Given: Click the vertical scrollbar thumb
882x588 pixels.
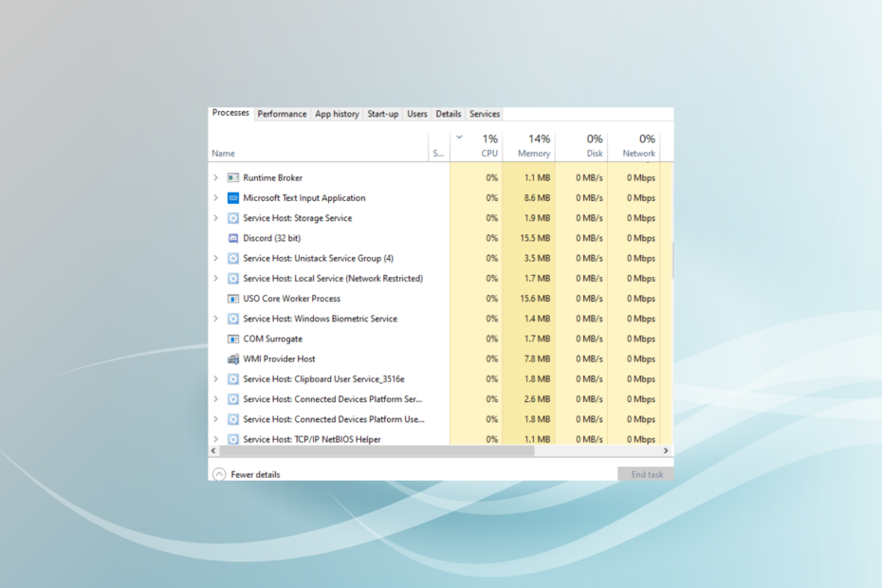Looking at the screenshot, I should (672, 260).
